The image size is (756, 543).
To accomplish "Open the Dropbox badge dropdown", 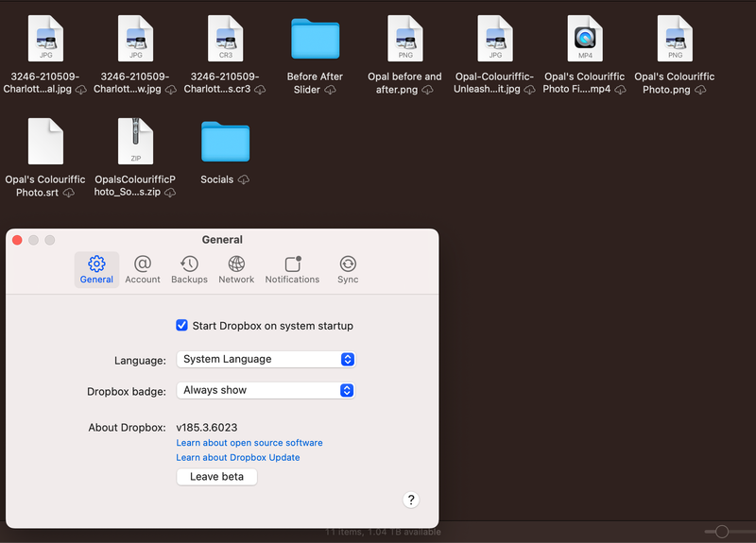I will click(x=266, y=390).
